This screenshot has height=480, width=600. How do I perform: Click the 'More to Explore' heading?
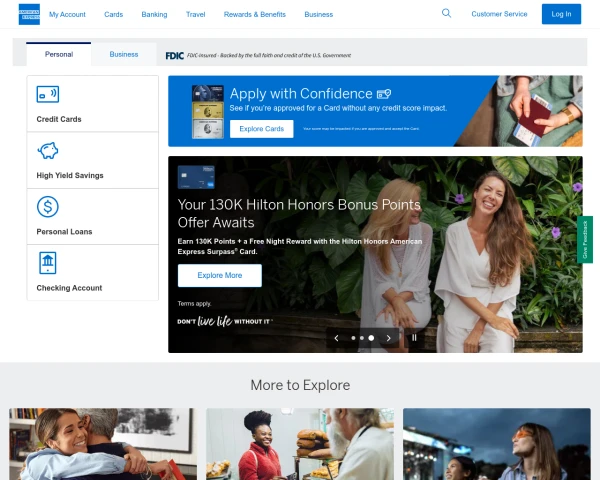pyautogui.click(x=300, y=385)
